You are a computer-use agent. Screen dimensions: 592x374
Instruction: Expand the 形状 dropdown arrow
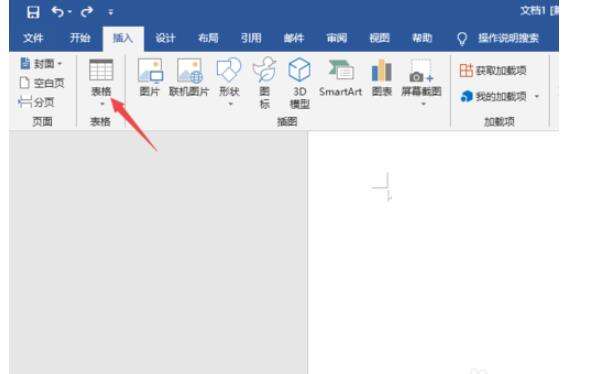[x=230, y=104]
